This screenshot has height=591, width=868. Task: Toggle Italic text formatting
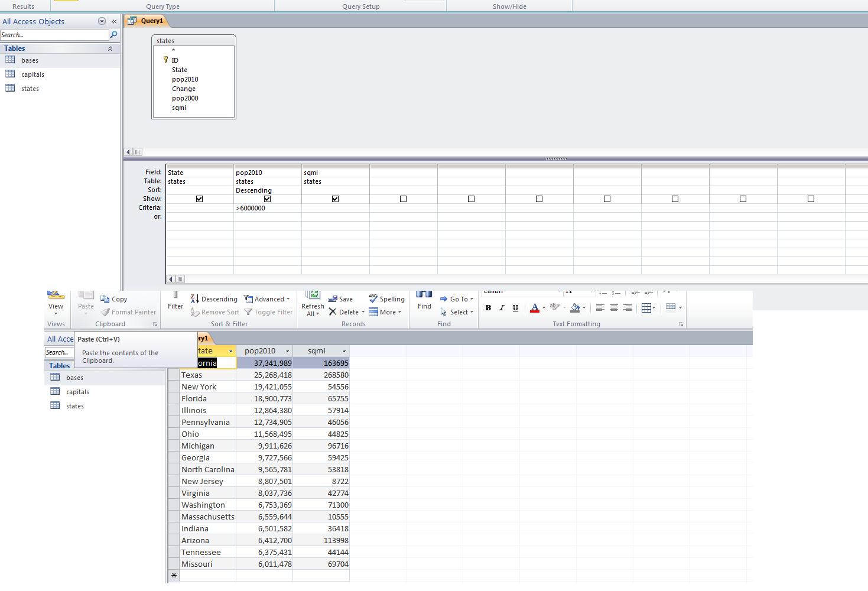[x=502, y=308]
